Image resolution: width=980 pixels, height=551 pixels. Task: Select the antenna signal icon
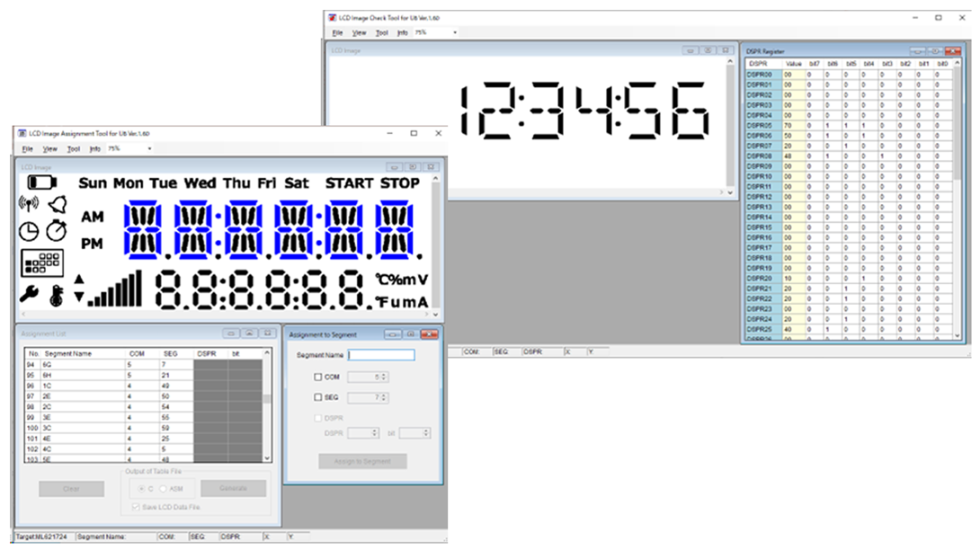coord(29,204)
